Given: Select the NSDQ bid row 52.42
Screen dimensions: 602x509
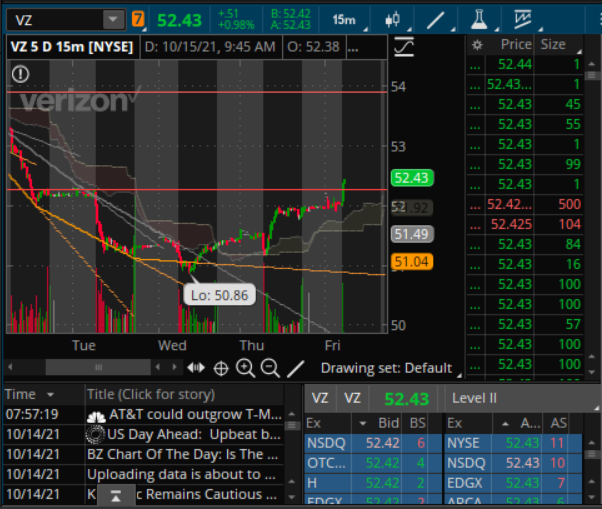Looking at the screenshot, I should tap(372, 443).
